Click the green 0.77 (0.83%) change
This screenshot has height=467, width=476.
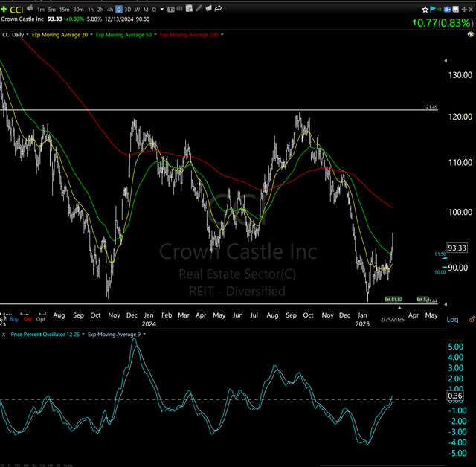443,23
